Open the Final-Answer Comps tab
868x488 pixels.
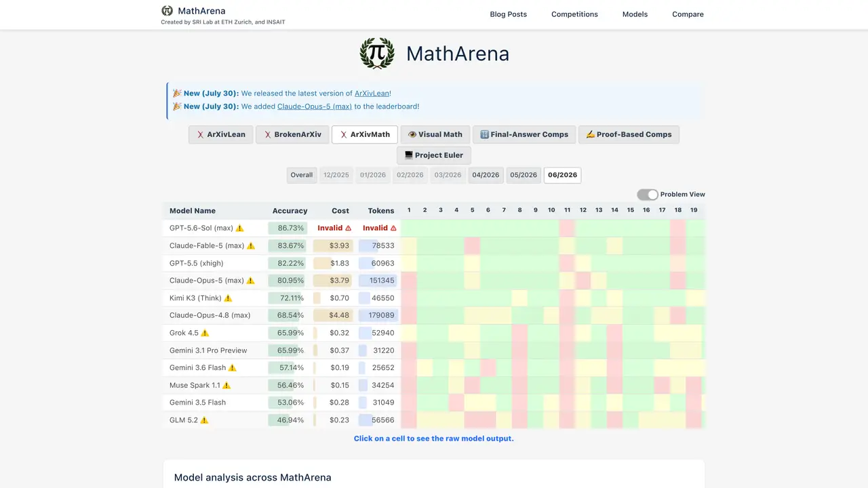(524, 134)
